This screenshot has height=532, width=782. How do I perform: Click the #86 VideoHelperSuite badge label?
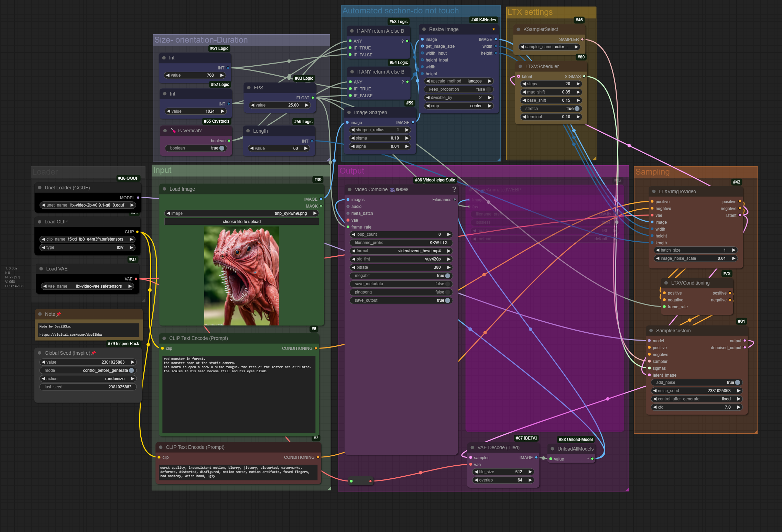(x=435, y=180)
